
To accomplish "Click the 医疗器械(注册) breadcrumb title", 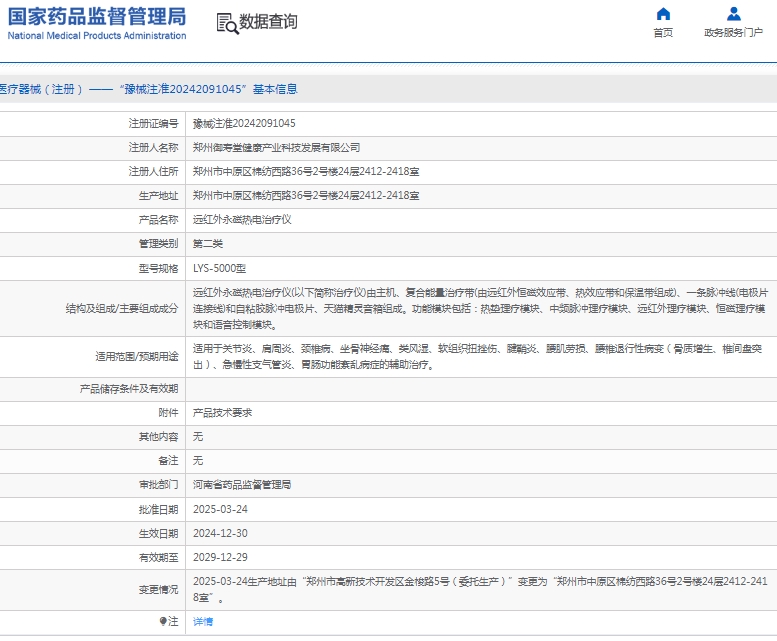I will [x=148, y=89].
